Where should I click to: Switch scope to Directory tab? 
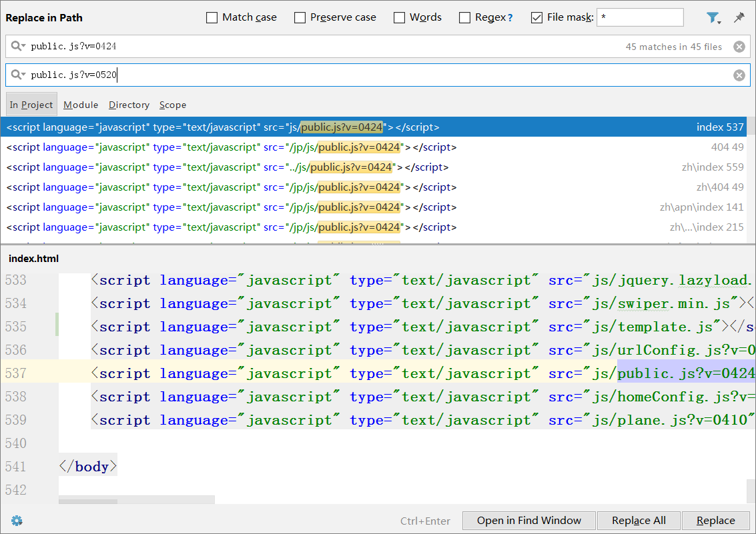[x=129, y=105]
